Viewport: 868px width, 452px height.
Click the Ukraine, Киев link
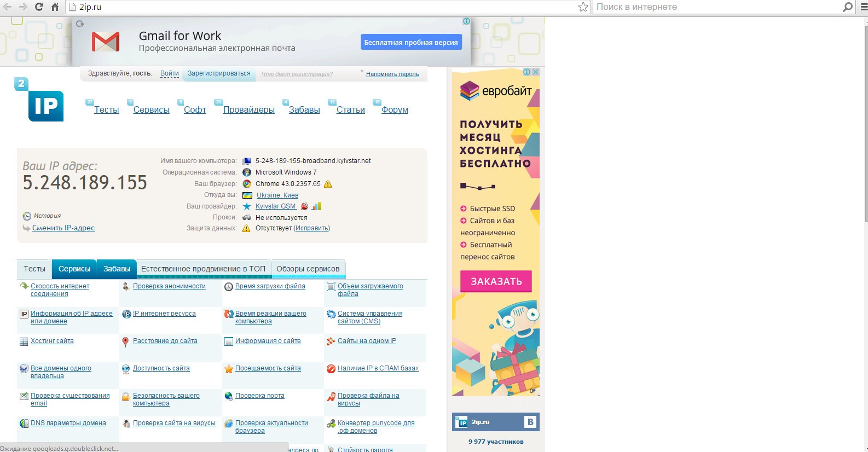277,195
